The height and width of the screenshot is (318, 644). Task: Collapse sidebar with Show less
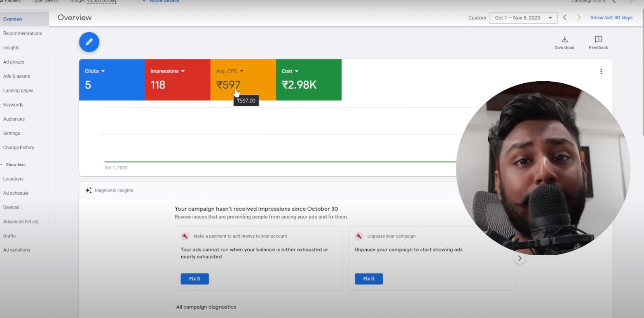16,165
